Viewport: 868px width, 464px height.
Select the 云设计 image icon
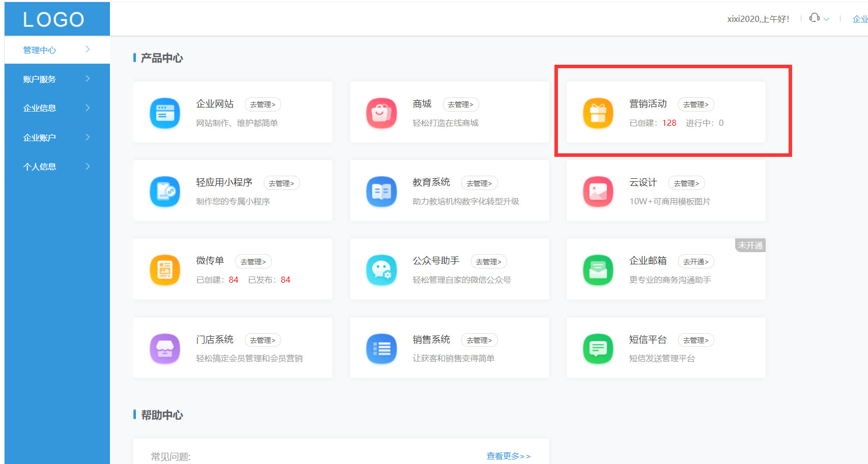[598, 192]
